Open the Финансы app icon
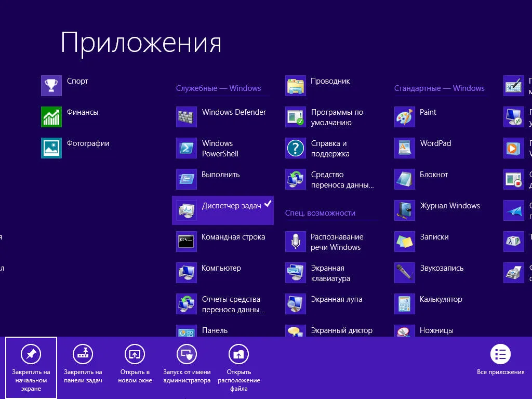Image resolution: width=532 pixels, height=399 pixels. pos(51,117)
